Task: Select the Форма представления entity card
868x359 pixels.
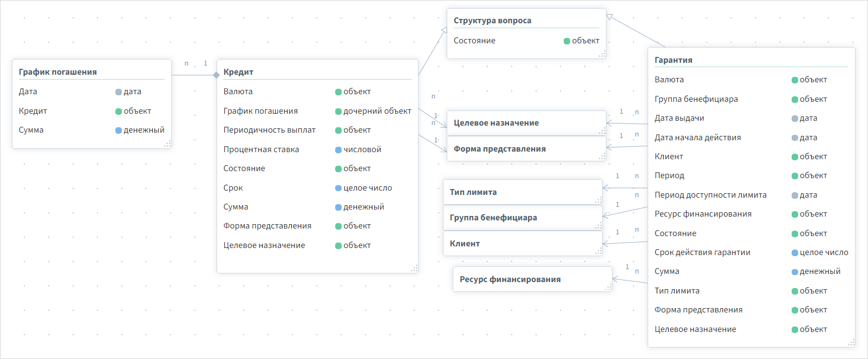Action: tap(526, 148)
